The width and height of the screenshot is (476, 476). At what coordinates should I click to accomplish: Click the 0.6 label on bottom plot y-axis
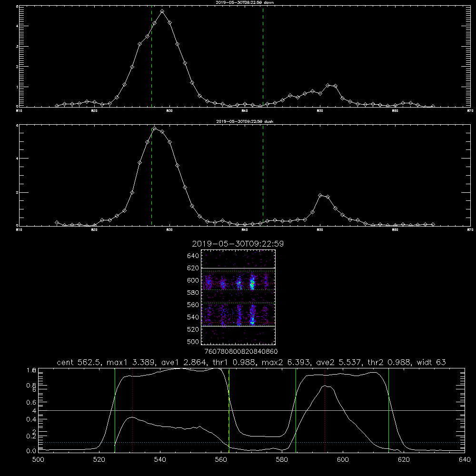point(31,402)
